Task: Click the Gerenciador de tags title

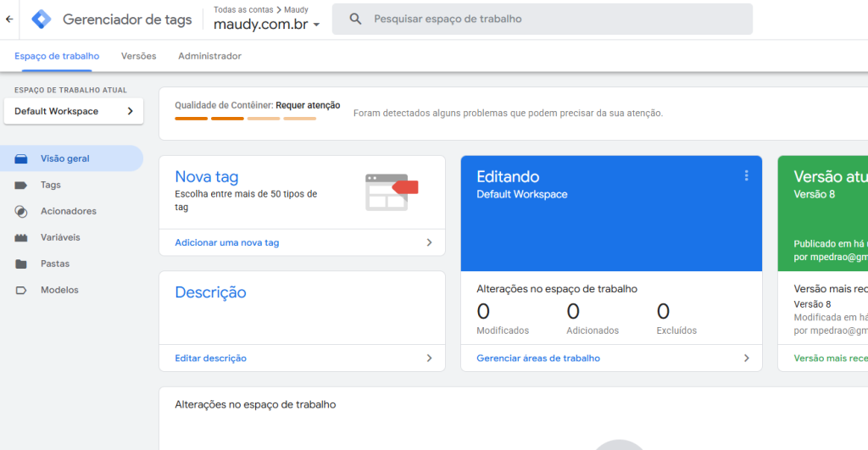Action: click(127, 19)
